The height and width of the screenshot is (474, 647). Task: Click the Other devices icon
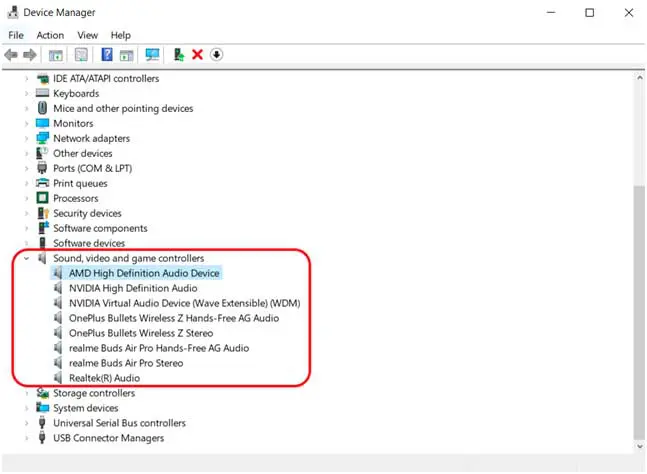(x=42, y=153)
